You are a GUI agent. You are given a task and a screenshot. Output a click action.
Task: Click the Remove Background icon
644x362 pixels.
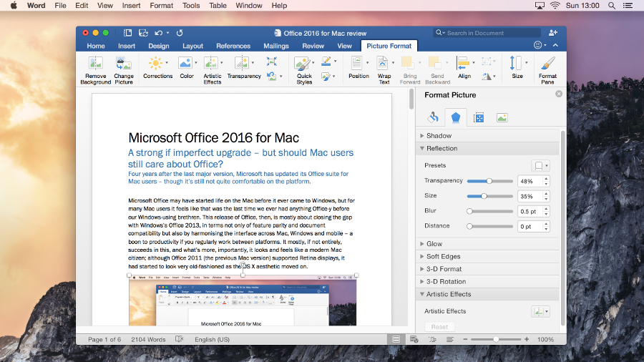point(95,64)
